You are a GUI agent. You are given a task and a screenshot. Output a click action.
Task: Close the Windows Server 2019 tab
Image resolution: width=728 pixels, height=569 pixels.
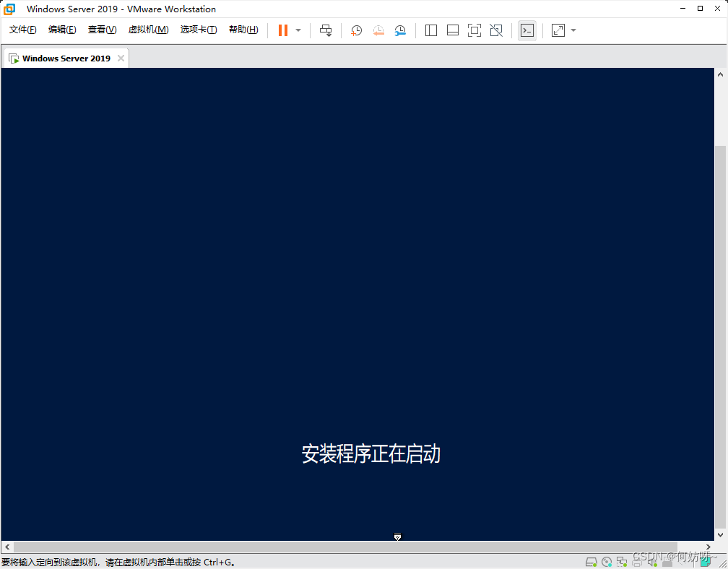121,58
